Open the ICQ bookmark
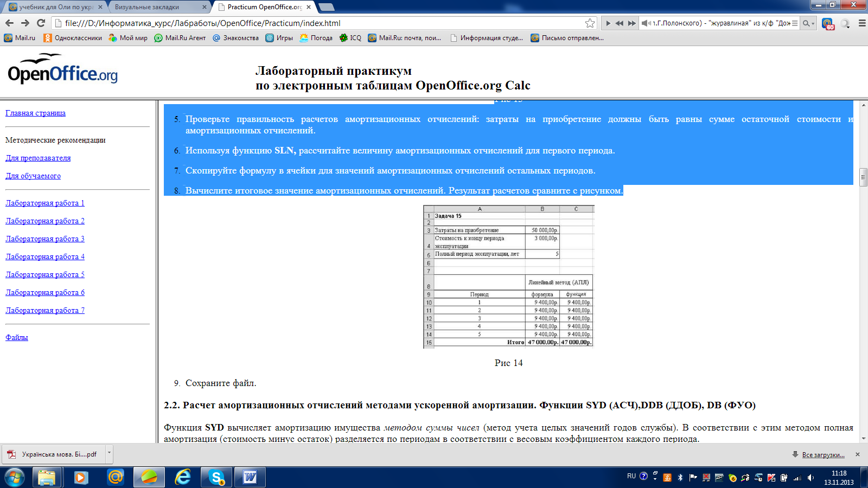Viewport: 868px width, 488px height. click(350, 38)
